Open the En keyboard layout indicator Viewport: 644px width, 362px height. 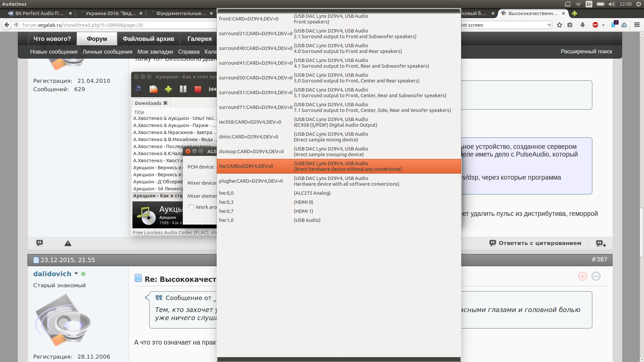(589, 4)
